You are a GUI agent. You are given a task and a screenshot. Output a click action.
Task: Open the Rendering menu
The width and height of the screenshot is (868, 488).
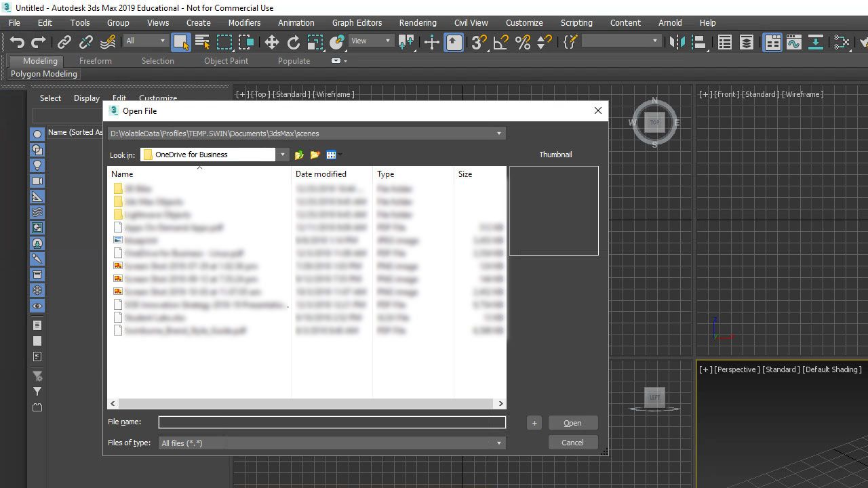(417, 22)
